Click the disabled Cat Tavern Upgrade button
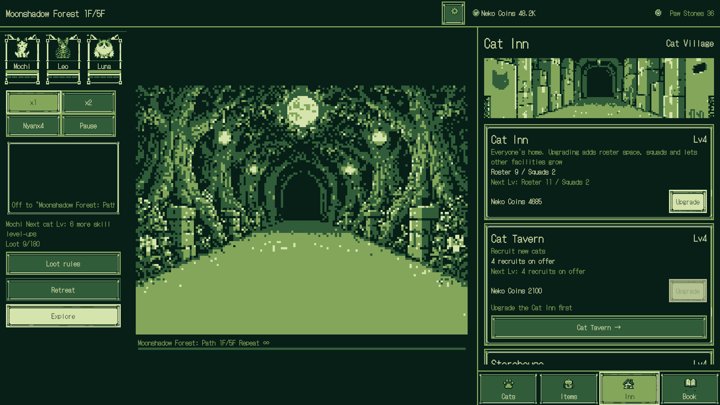 point(687,291)
